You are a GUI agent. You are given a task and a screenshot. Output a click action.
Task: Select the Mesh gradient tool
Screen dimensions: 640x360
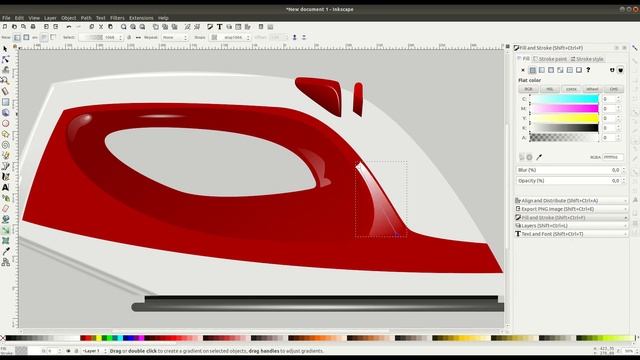(5, 241)
